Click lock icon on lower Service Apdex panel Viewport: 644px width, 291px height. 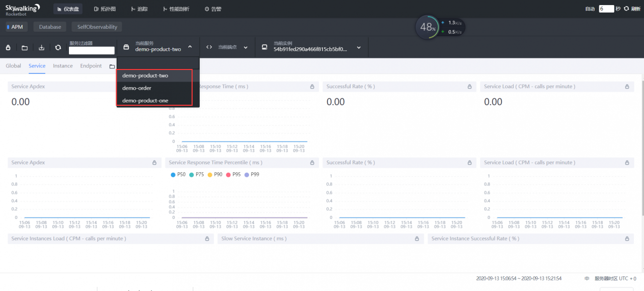[154, 163]
